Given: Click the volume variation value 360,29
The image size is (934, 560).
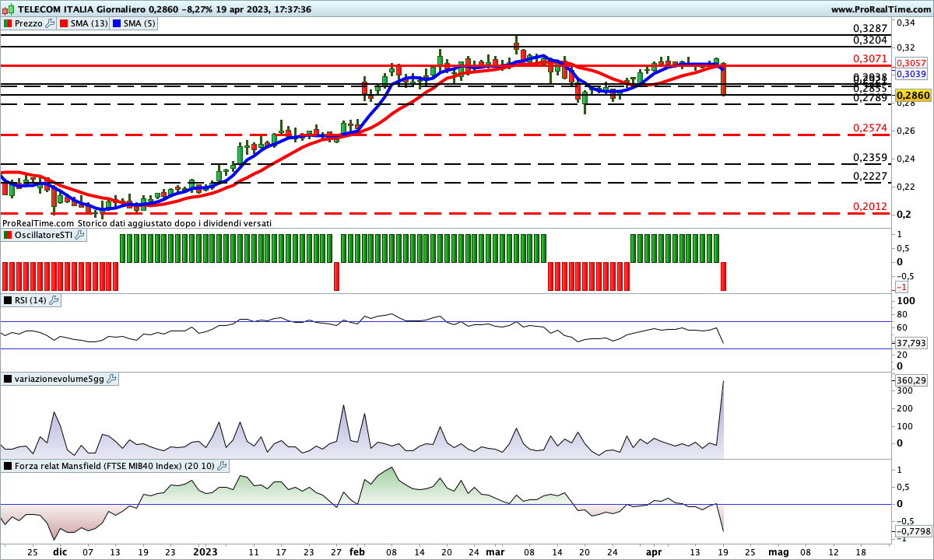Looking at the screenshot, I should click(911, 380).
